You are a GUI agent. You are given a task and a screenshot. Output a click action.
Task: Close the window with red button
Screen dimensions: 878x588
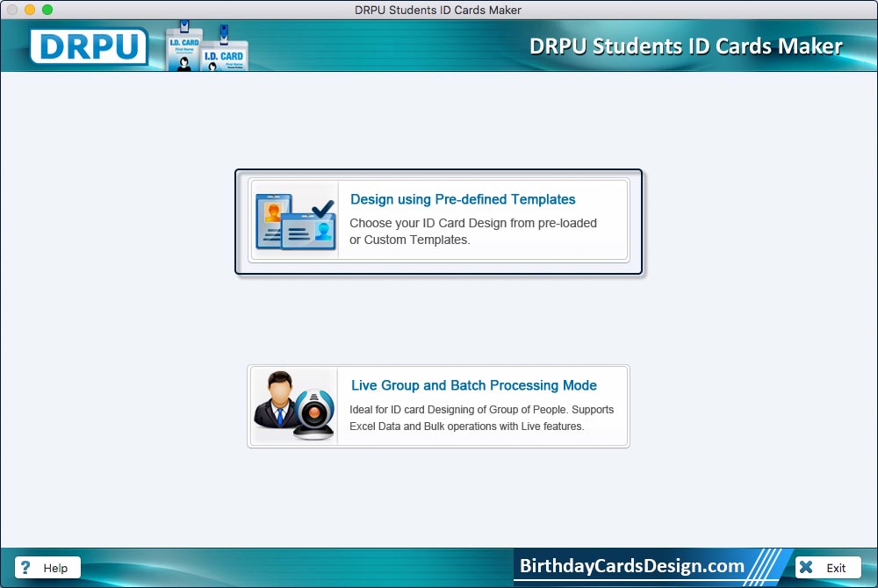coord(12,10)
